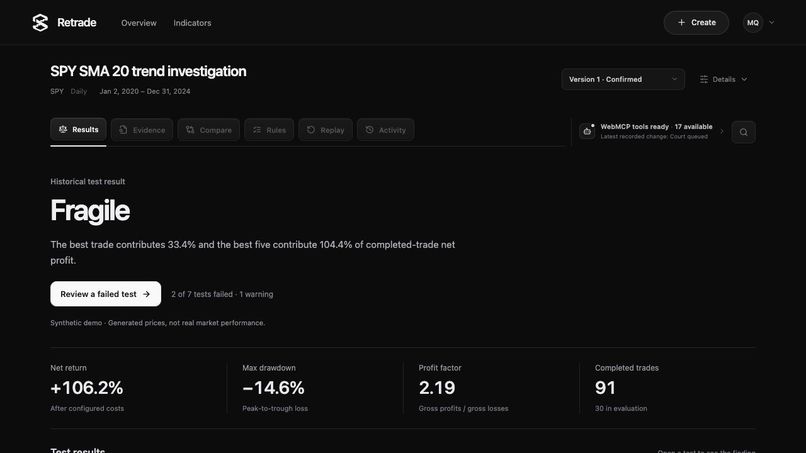
Task: Open the Indicators navigation link
Action: (x=192, y=23)
